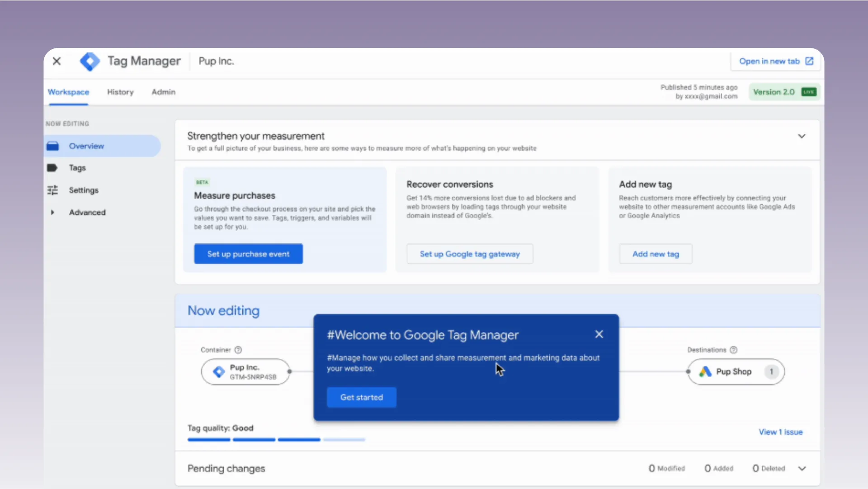This screenshot has width=868, height=489.
Task: Open the Pup Shop destination chip
Action: pyautogui.click(x=736, y=372)
